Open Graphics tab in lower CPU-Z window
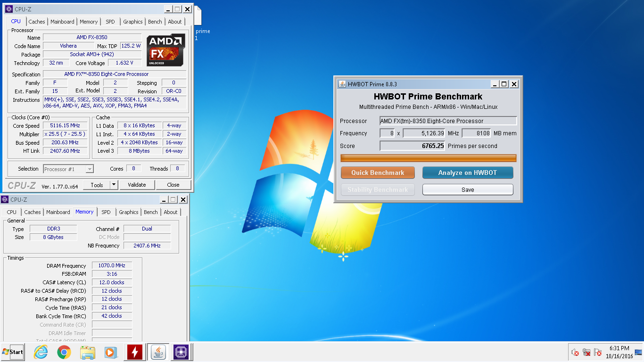The height and width of the screenshot is (362, 644). coord(129,212)
